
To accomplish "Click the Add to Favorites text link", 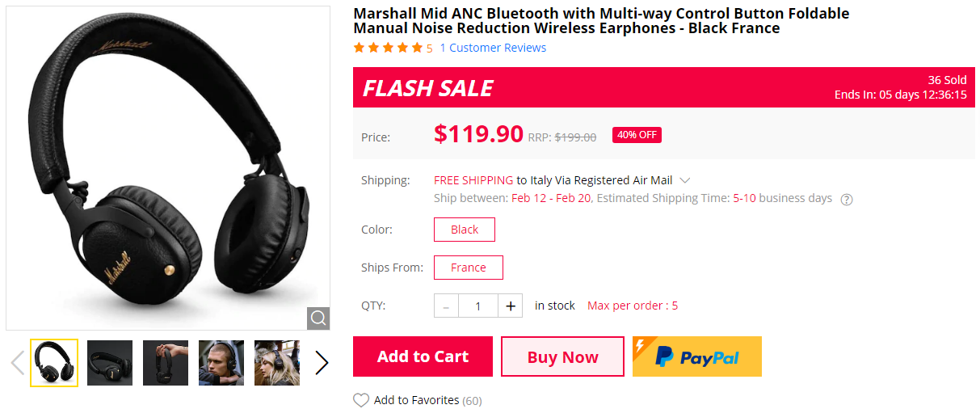I will pos(416,400).
